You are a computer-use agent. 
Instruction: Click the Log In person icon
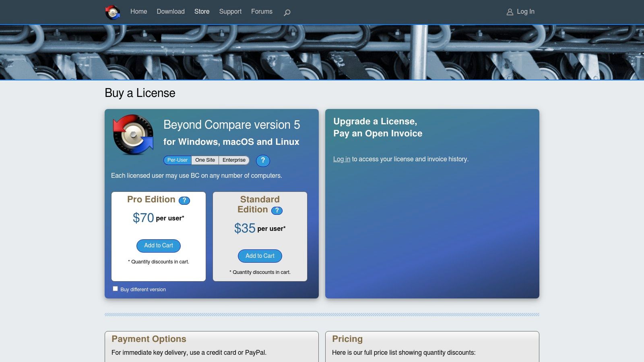click(x=510, y=12)
